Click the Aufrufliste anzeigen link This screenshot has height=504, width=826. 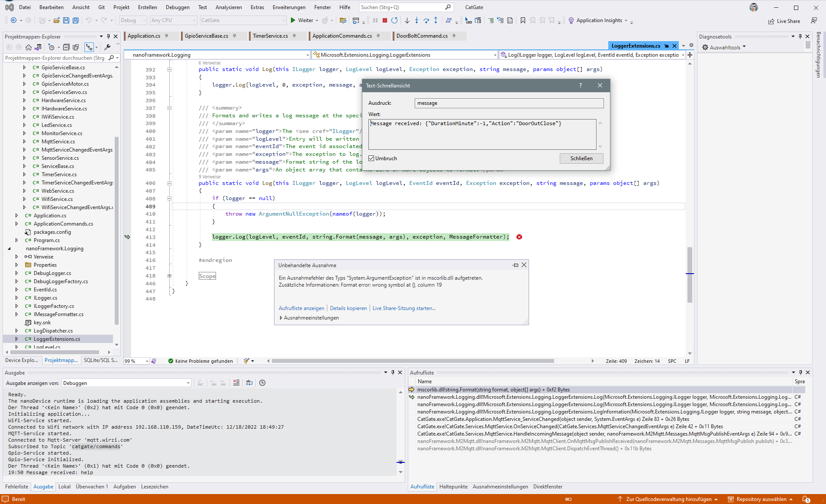(x=301, y=308)
